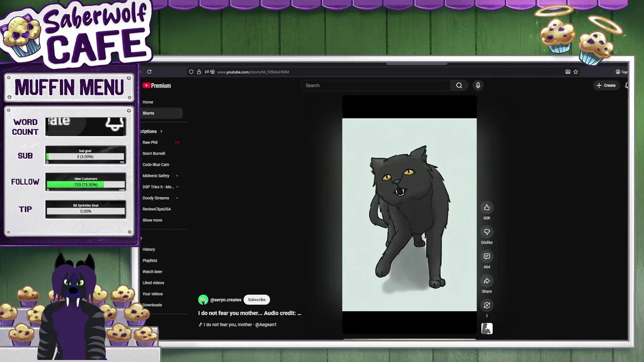Open Downloads in sidebar
The height and width of the screenshot is (362, 644).
[x=152, y=305]
